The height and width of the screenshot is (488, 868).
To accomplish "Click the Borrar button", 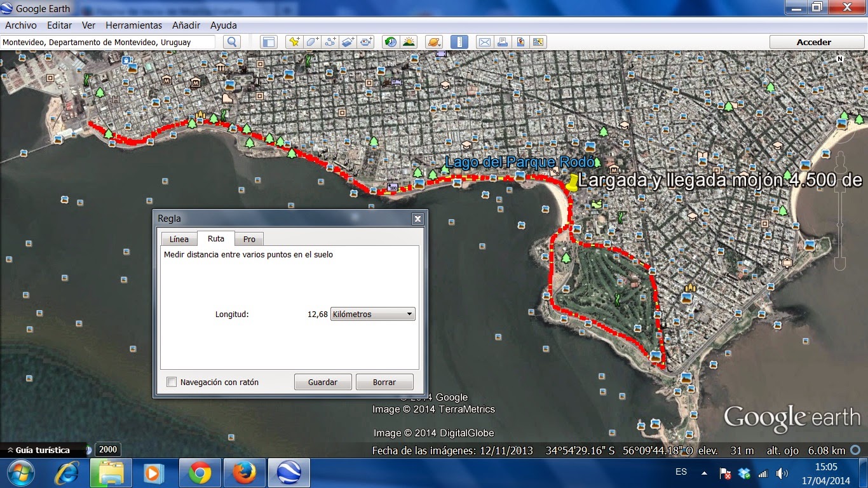I will pos(384,382).
